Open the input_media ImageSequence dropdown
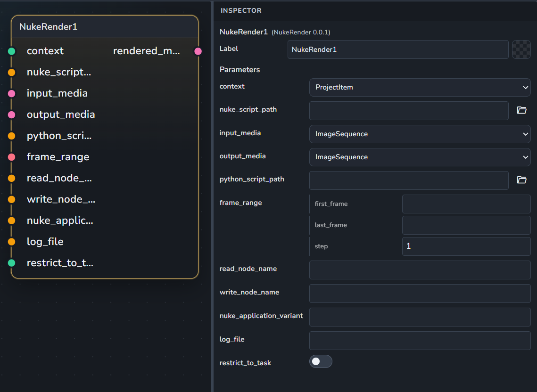This screenshot has width=537, height=392. click(x=420, y=134)
